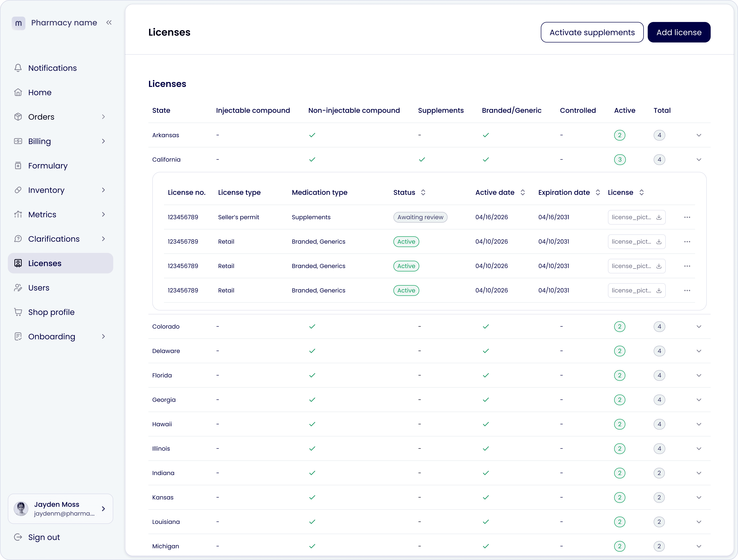
Task: Expand the Georgia license row
Action: (699, 400)
